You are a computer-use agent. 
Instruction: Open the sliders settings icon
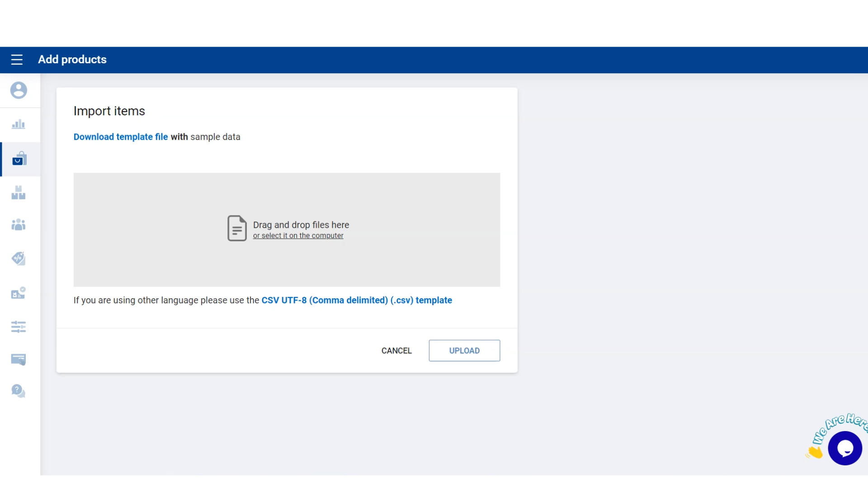point(19,327)
